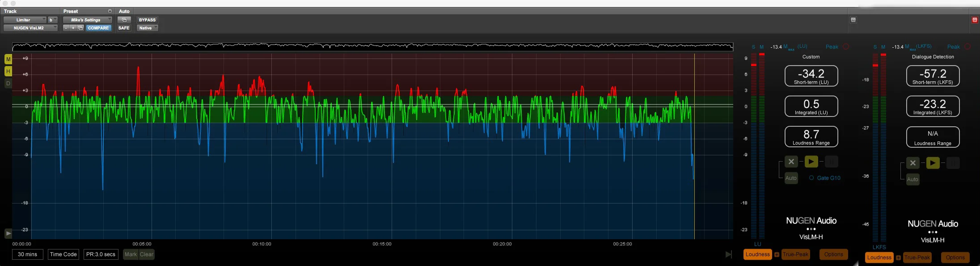Open the NUGEN VisLM2 plugin selector

click(31, 28)
